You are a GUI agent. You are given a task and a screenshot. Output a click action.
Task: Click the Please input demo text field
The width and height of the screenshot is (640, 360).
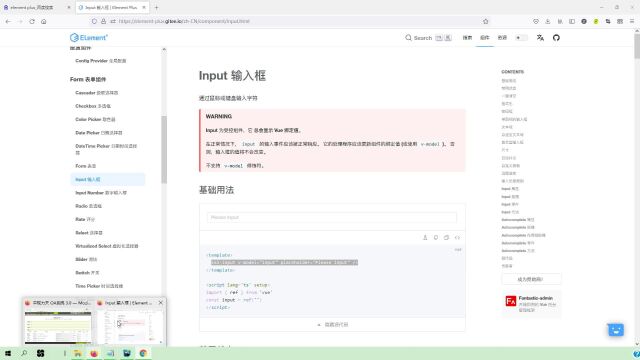(332, 218)
